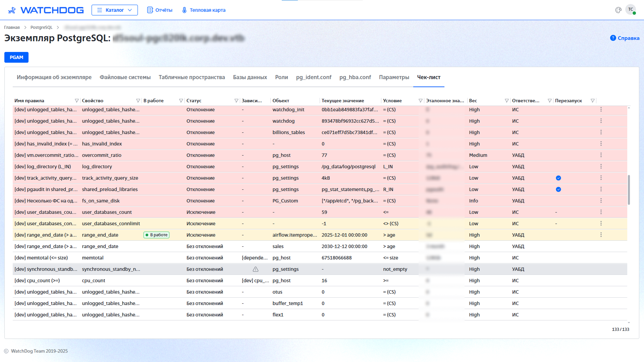Open three-dot menu for watchdog_init row
Image resolution: width=644 pixels, height=362 pixels.
click(601, 110)
